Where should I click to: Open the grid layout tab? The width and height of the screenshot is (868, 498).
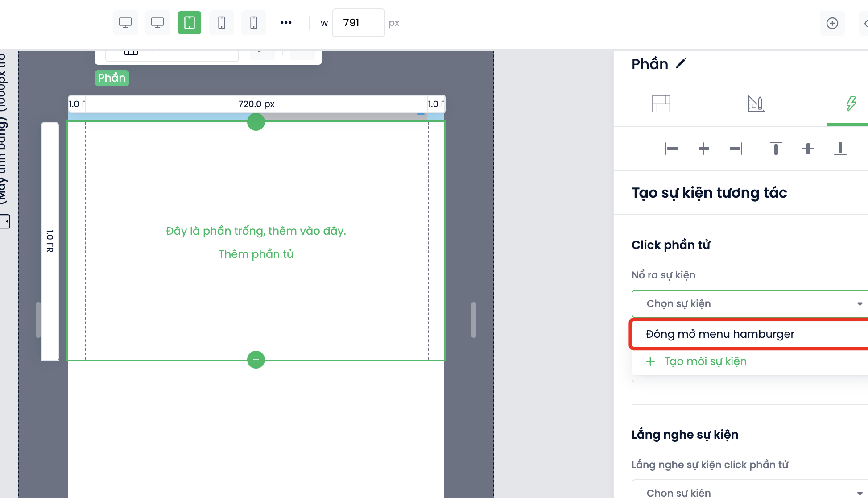point(661,104)
